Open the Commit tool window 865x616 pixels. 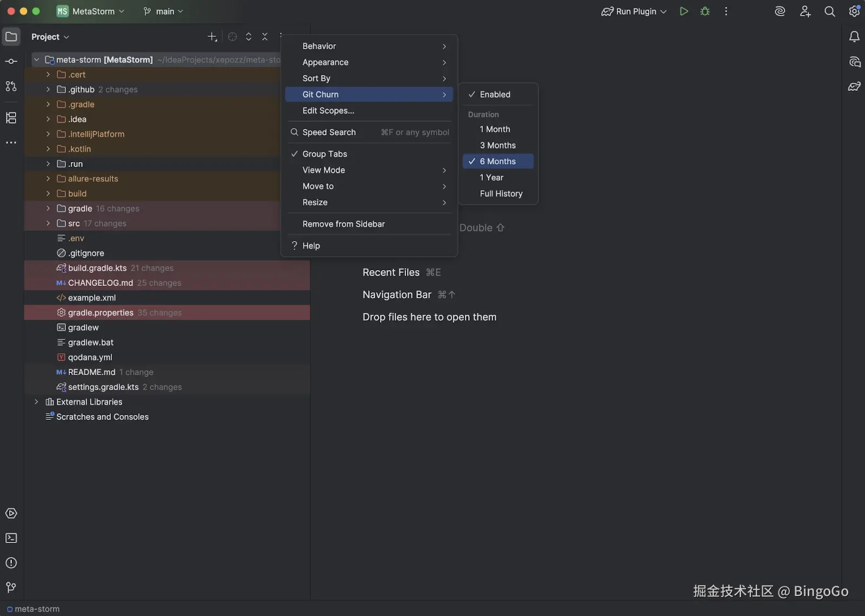pos(11,61)
